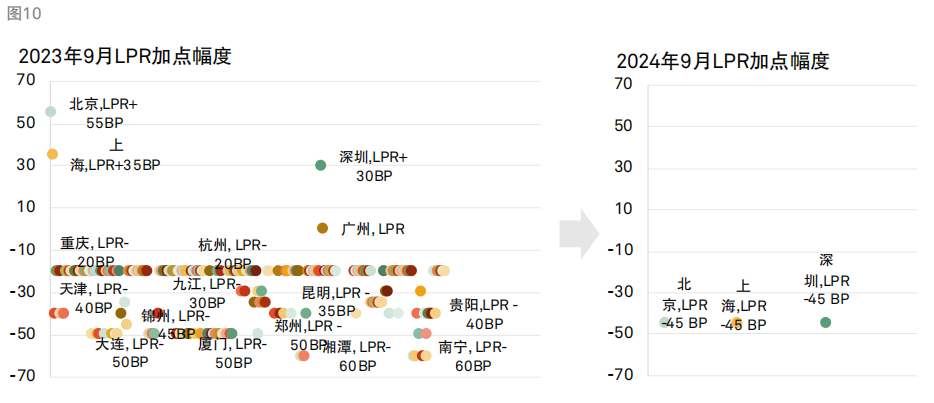Select the 杭州, LPR-20BP label

point(233,254)
